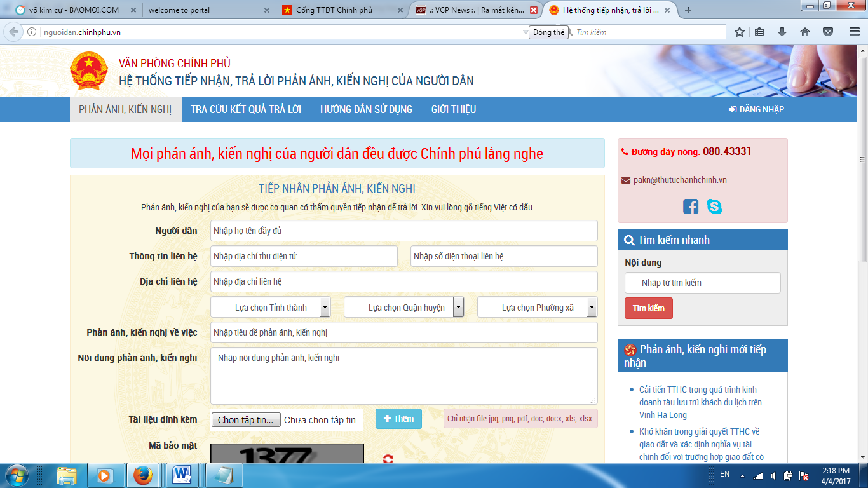Open the Facebook icon in the hotline panel

click(690, 206)
